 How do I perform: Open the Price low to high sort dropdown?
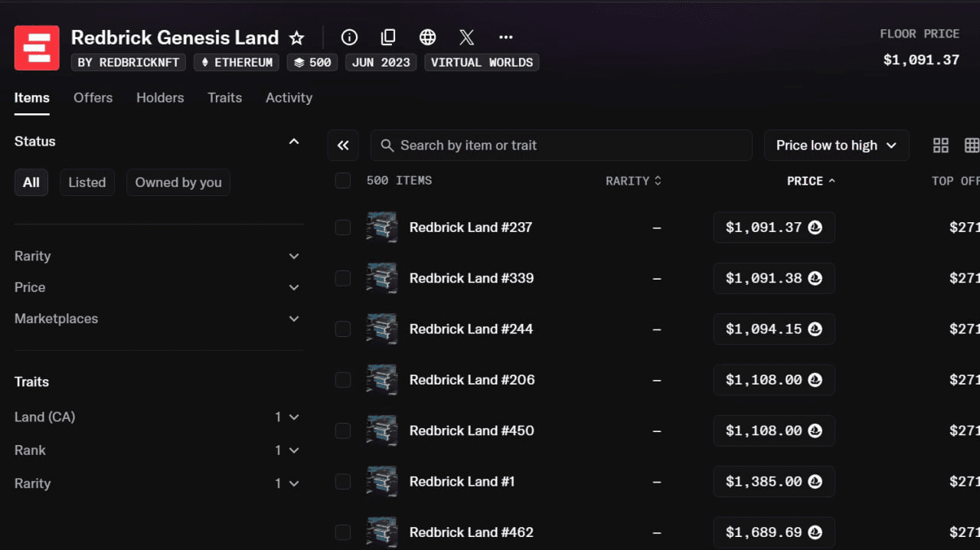(x=836, y=146)
